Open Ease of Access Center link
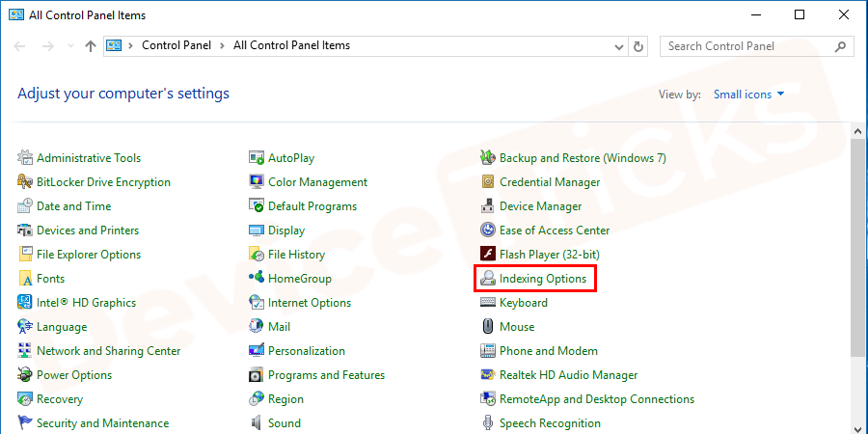This screenshot has width=868, height=434. point(555,231)
